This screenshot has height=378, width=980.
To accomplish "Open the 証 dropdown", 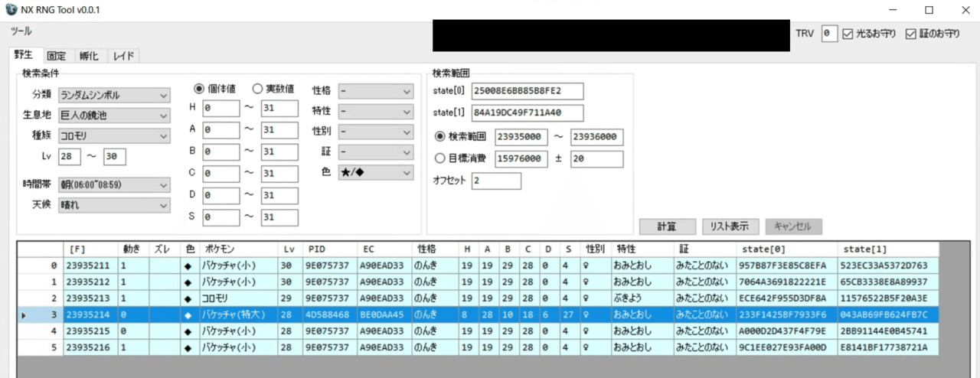I will (x=376, y=152).
